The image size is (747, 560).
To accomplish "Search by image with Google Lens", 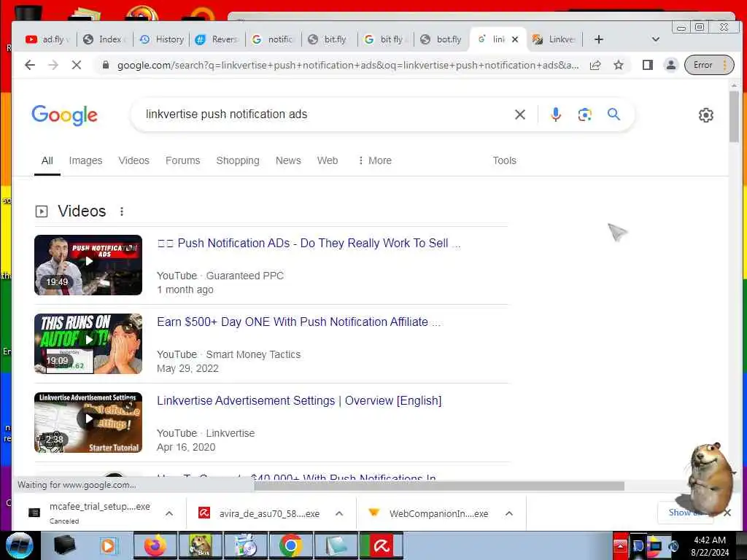I will point(584,114).
